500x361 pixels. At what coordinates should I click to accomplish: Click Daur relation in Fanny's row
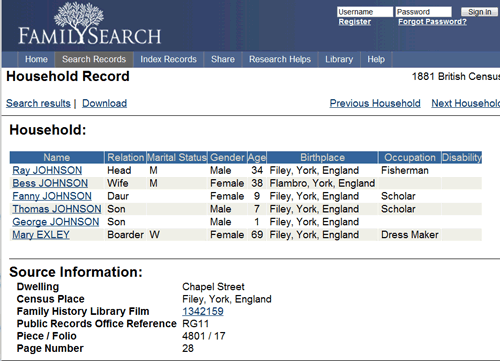click(118, 196)
